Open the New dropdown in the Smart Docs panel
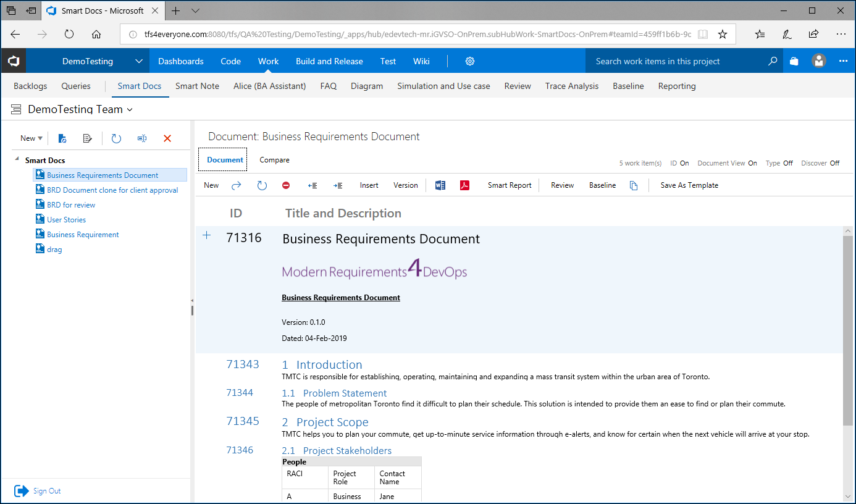The image size is (856, 504). click(31, 138)
